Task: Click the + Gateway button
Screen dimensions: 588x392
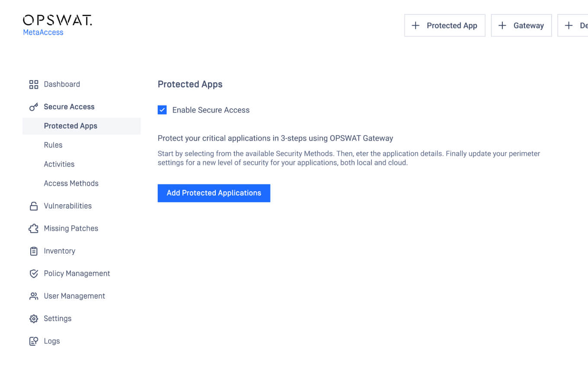Action: pyautogui.click(x=521, y=26)
